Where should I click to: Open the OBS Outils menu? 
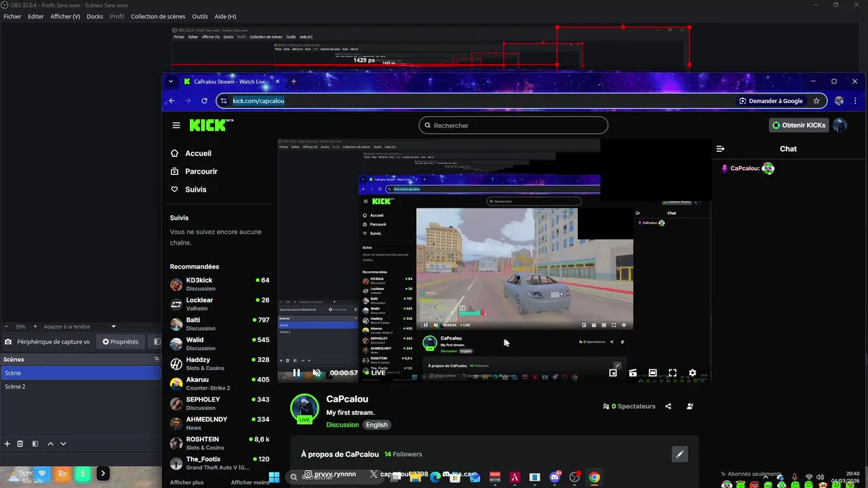(x=200, y=16)
